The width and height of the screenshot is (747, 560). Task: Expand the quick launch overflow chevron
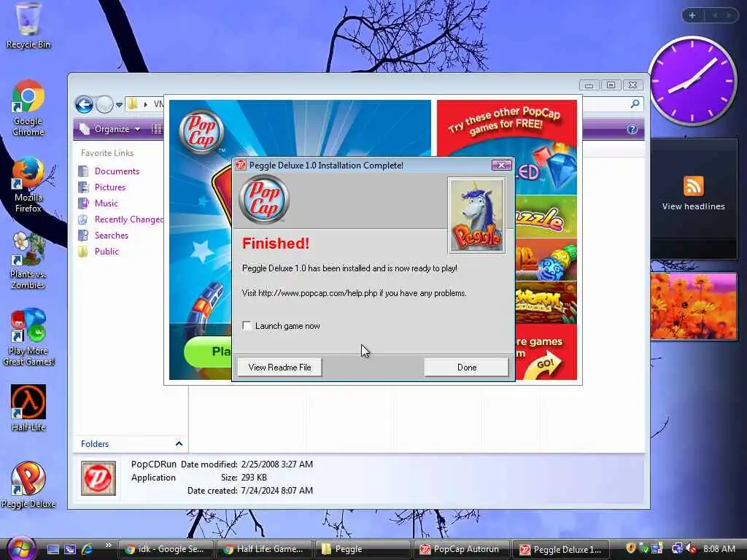[108, 545]
